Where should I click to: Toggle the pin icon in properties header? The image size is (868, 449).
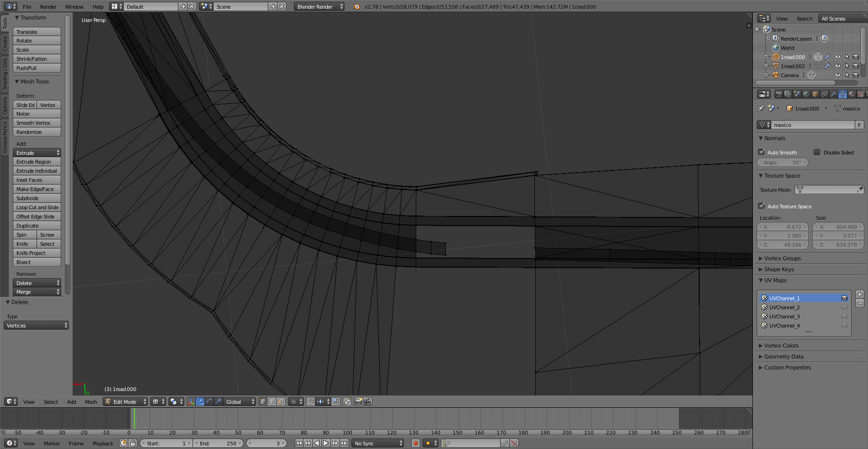pos(761,109)
